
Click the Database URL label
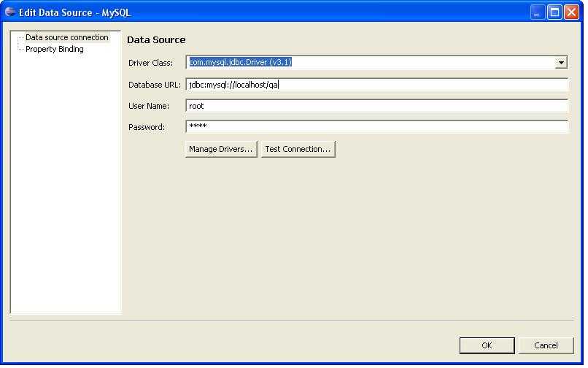[155, 85]
